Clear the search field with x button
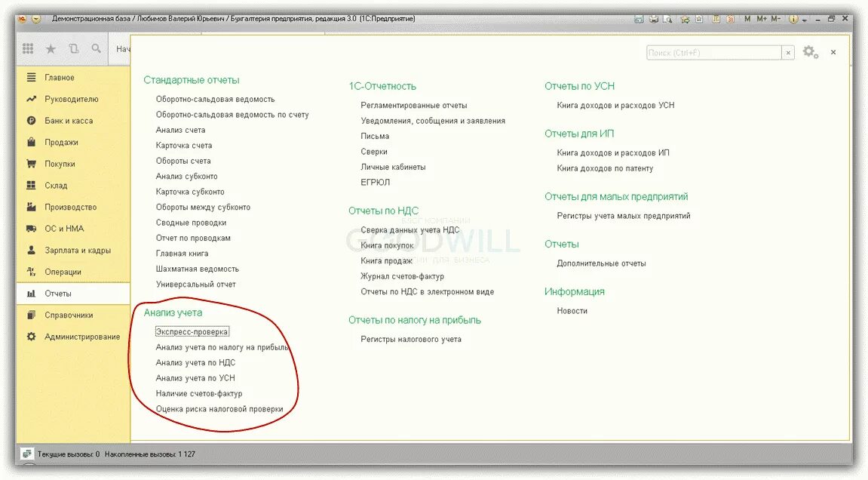Screen dimensions: 868x480 788,53
